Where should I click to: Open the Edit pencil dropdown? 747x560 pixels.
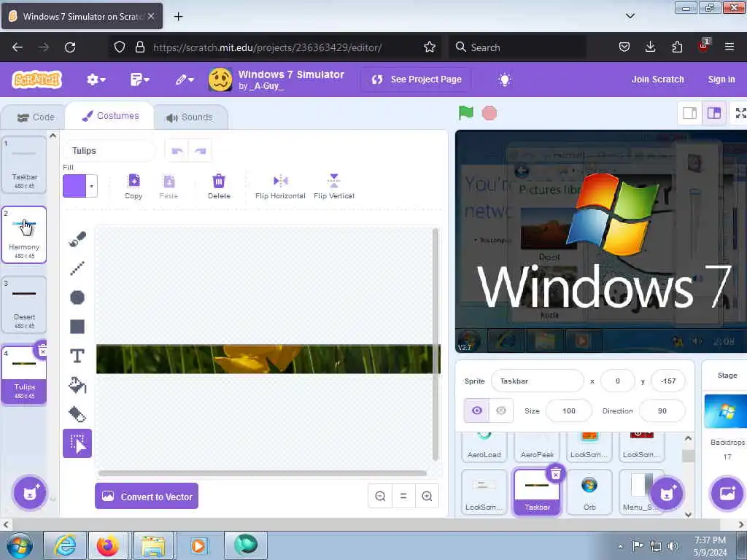pos(185,79)
